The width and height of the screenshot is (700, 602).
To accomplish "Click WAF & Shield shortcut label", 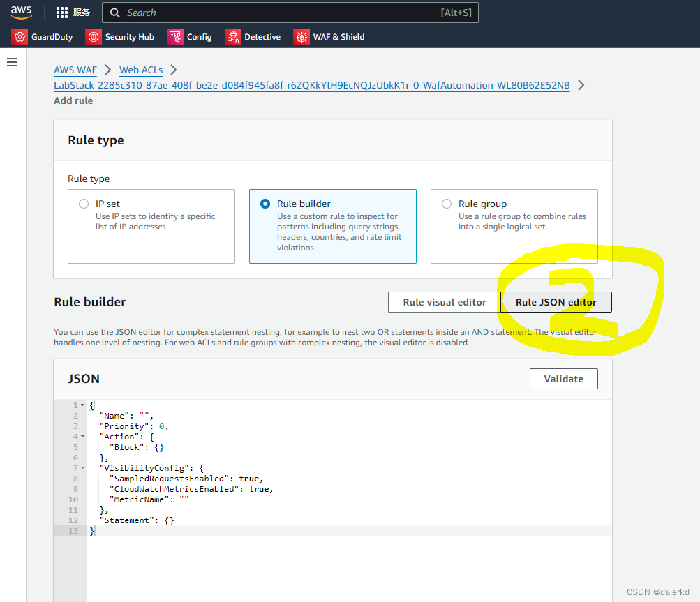I will click(339, 37).
